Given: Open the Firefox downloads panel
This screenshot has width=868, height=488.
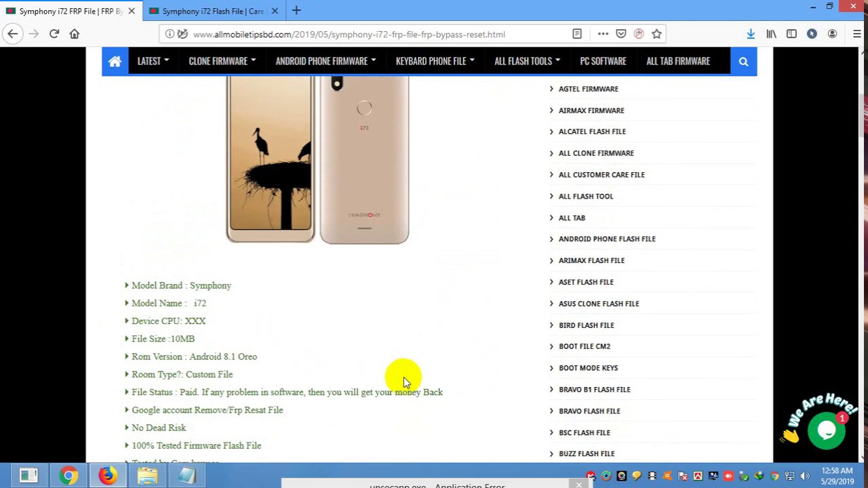Looking at the screenshot, I should [x=751, y=34].
